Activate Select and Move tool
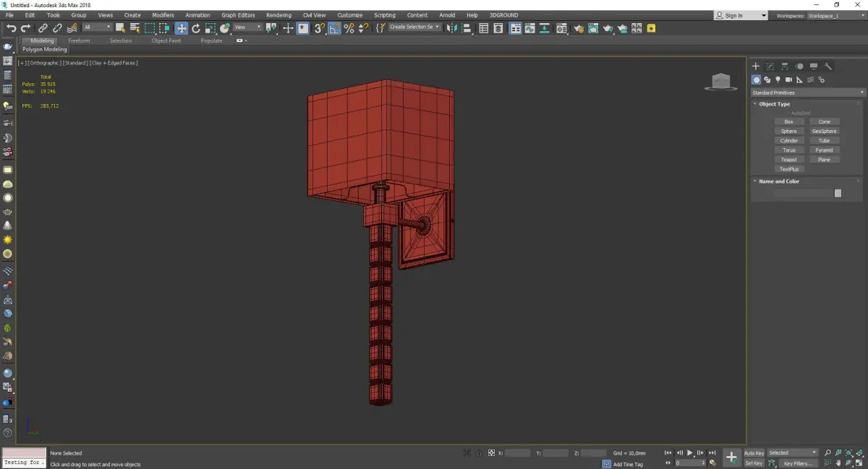Image resolution: width=868 pixels, height=469 pixels. 181,28
